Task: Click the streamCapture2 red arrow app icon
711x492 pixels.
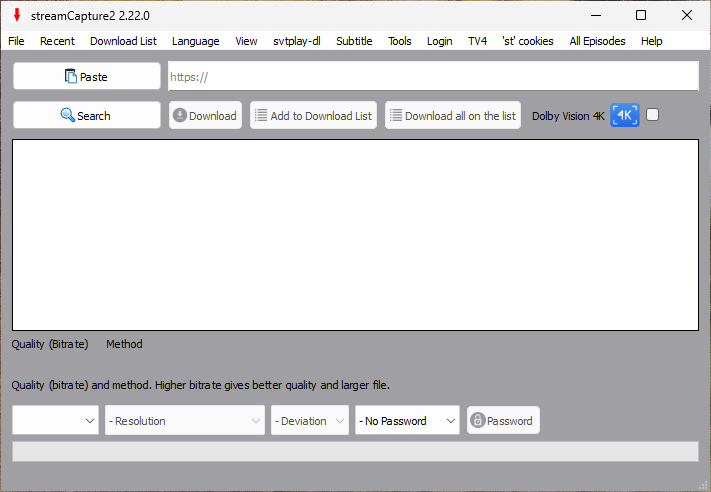Action: point(17,15)
